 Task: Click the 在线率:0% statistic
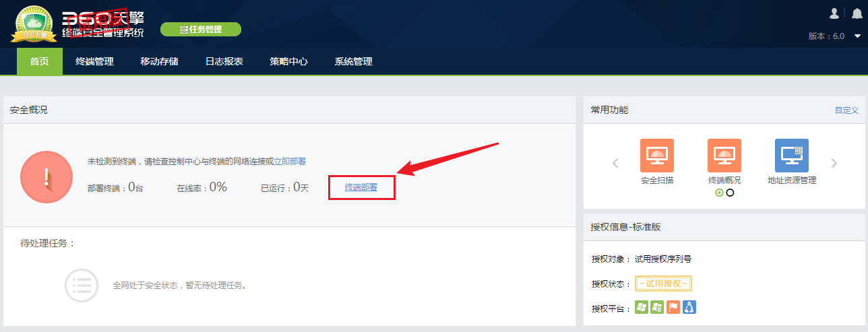(201, 187)
